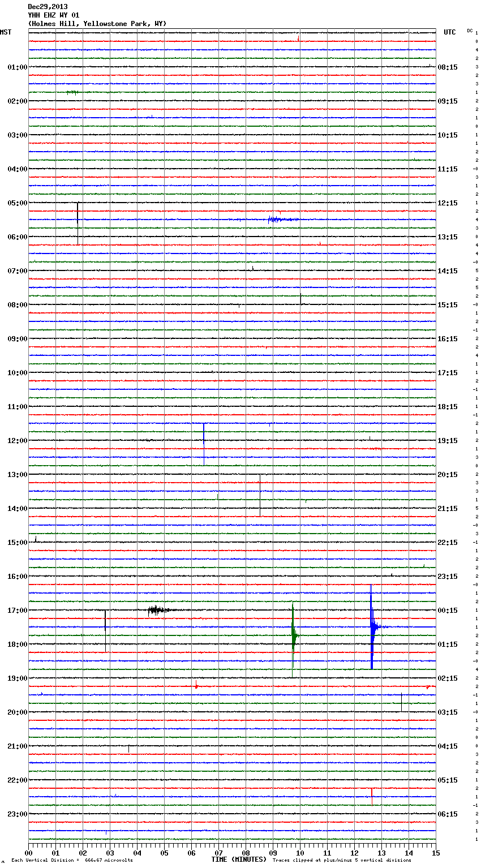This screenshot has width=481, height=868.
Task: Select the 03:00 MST time label
Action: (18, 135)
